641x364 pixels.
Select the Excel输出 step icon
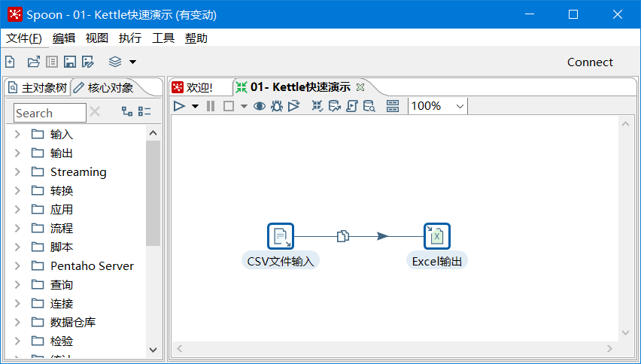[436, 236]
